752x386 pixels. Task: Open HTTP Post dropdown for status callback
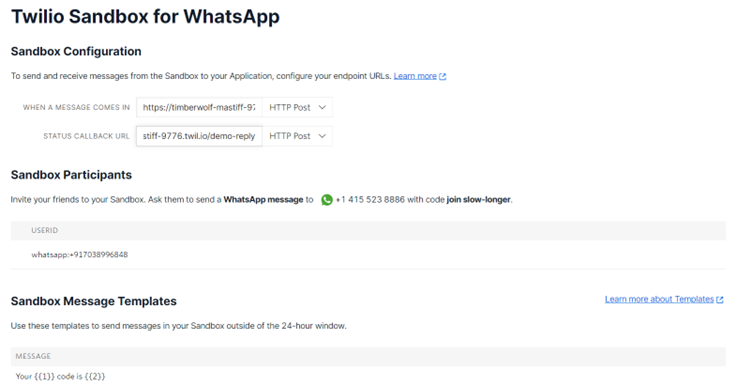point(297,136)
